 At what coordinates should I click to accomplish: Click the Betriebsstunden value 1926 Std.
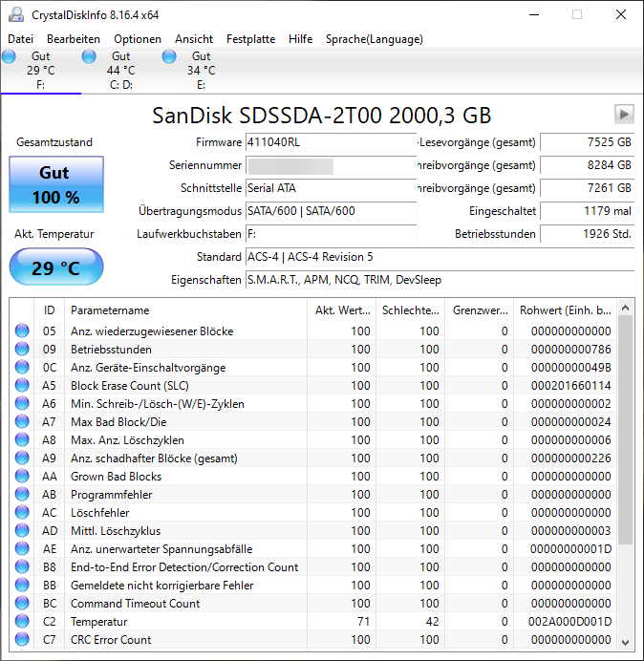(587, 234)
